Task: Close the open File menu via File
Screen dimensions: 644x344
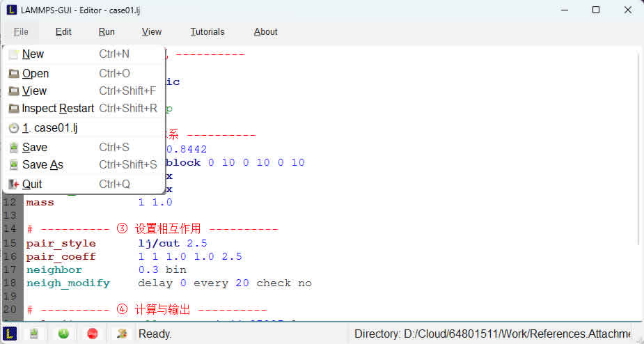Action: tap(21, 31)
